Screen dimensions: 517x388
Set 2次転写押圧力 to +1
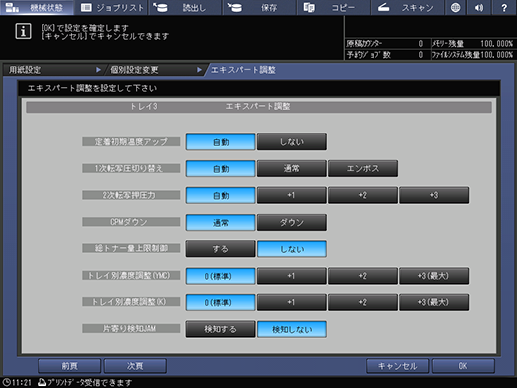(292, 195)
